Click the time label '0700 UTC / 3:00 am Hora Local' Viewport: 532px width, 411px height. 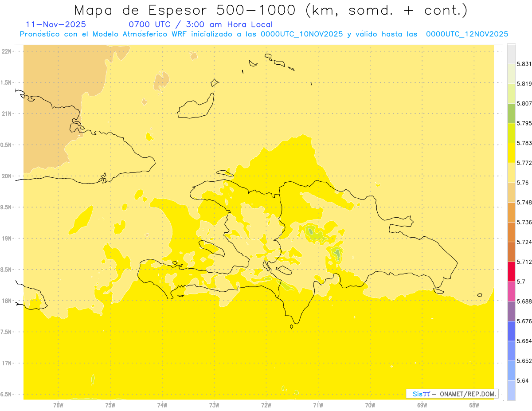pos(200,24)
